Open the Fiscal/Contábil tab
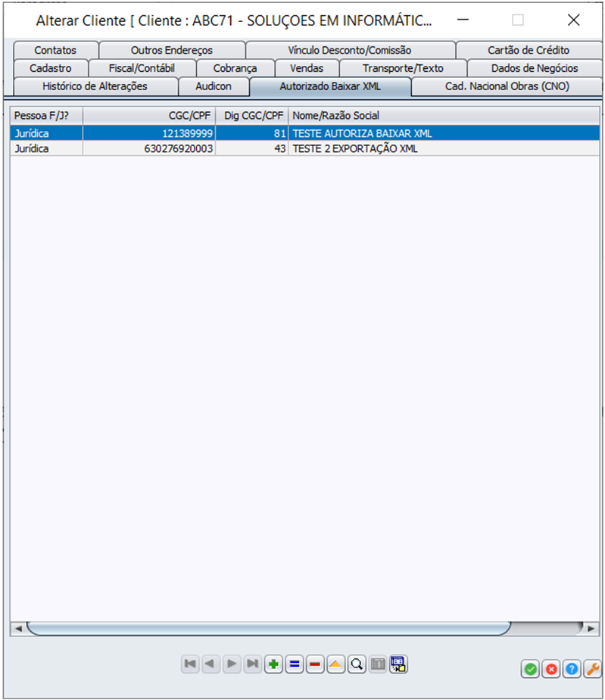Screen dimensions: 605x700 click(142, 68)
